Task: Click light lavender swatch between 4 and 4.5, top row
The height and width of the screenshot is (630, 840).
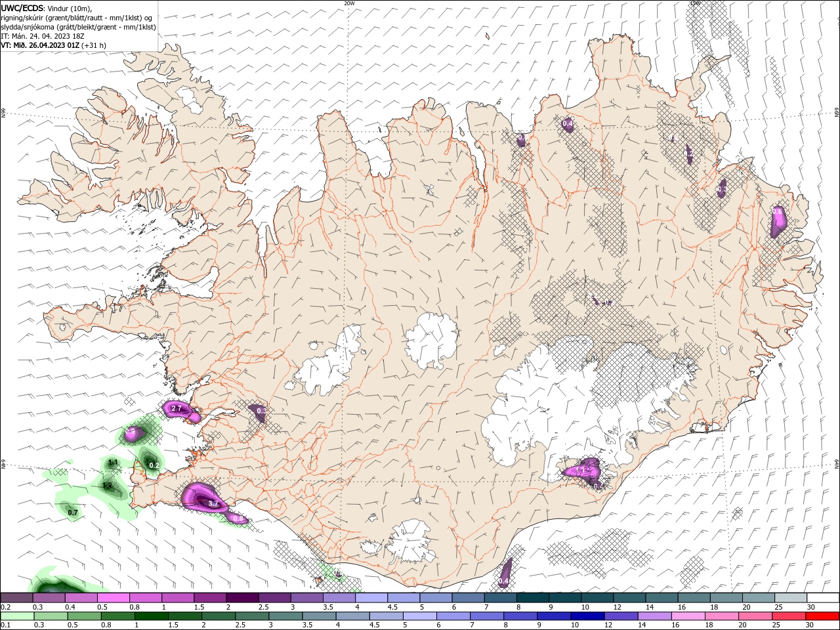Action: click(x=371, y=598)
